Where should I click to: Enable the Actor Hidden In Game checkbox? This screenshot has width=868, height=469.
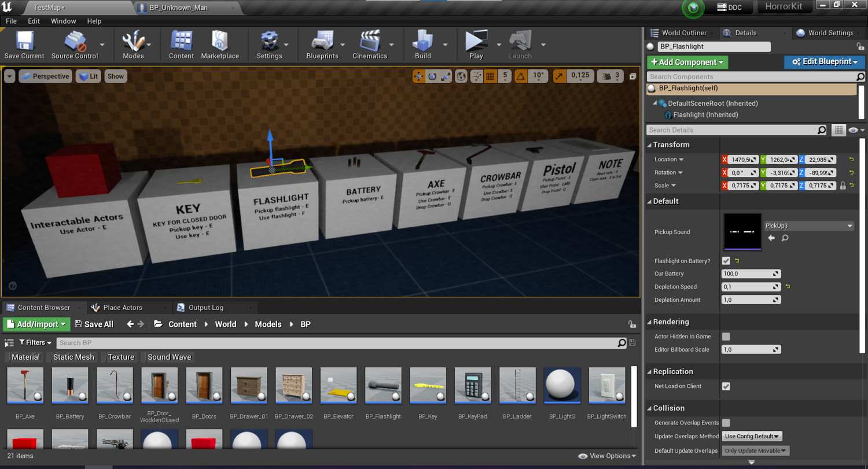(726, 337)
